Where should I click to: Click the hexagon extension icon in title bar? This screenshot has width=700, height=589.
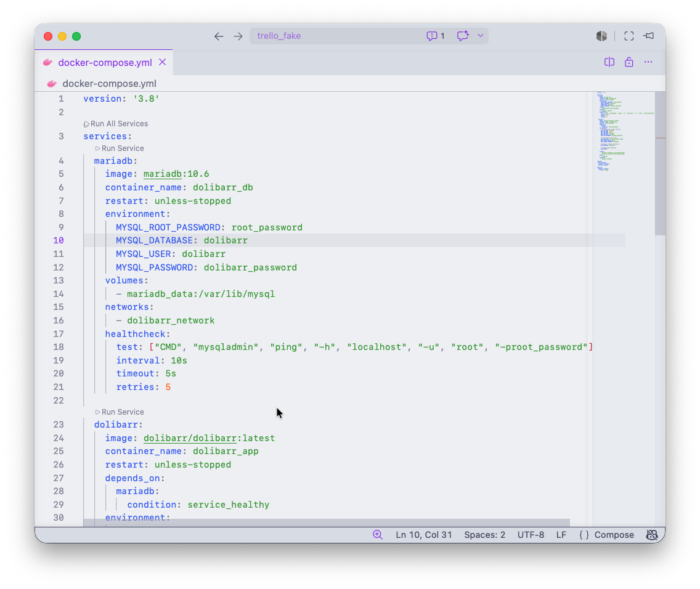tap(601, 36)
